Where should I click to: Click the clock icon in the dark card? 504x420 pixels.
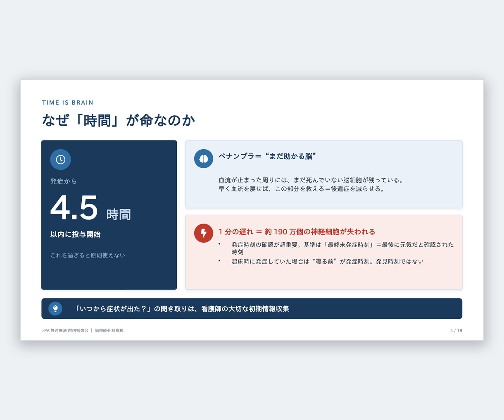(61, 160)
